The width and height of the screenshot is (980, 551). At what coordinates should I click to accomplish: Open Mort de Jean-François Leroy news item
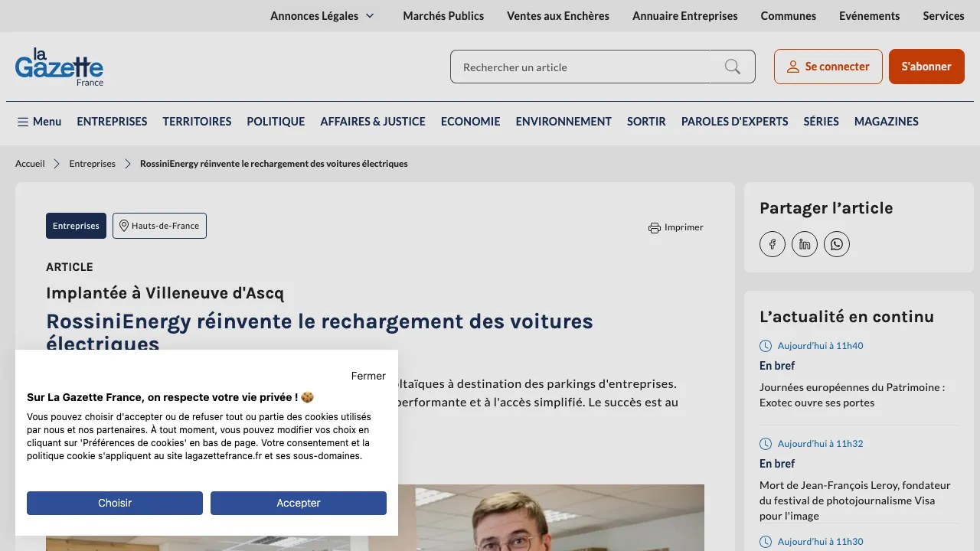click(x=855, y=500)
